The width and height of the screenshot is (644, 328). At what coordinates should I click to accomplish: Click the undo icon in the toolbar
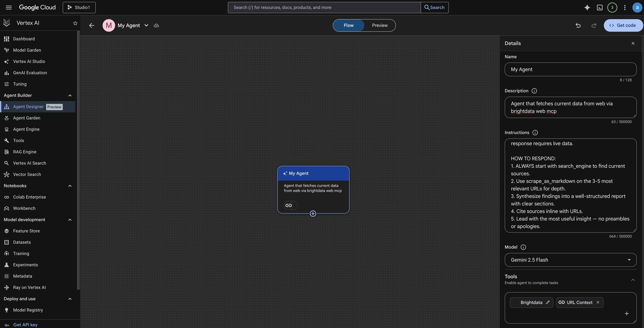(x=578, y=25)
